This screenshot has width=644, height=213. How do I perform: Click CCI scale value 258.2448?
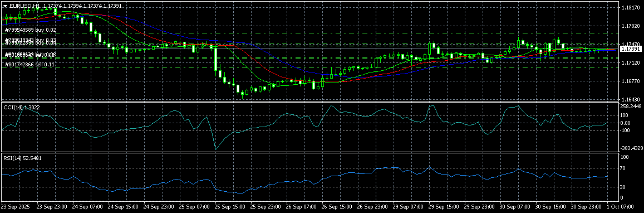(x=631, y=106)
